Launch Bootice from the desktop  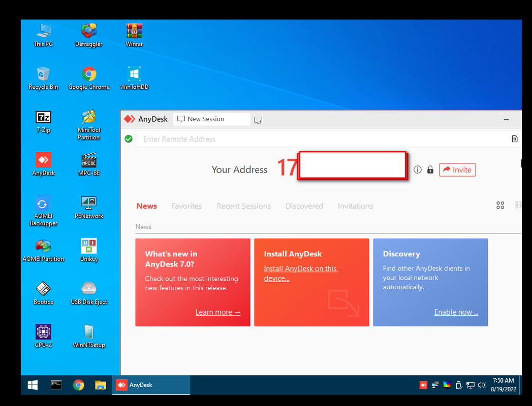pyautogui.click(x=43, y=293)
